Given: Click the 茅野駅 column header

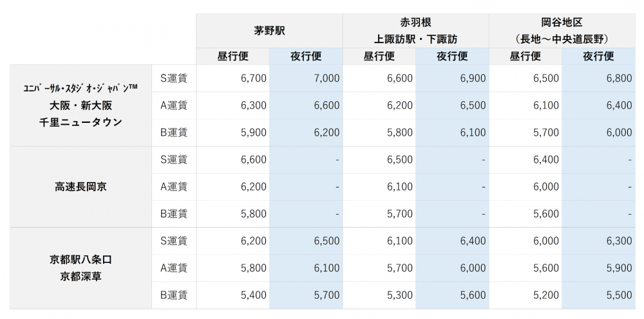Looking at the screenshot, I should coord(269,30).
